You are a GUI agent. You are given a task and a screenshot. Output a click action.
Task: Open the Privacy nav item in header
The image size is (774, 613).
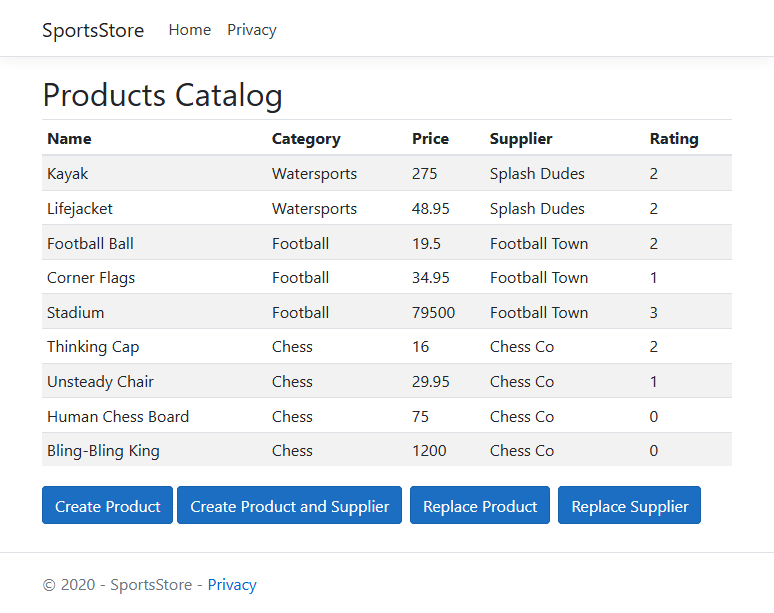pos(251,30)
